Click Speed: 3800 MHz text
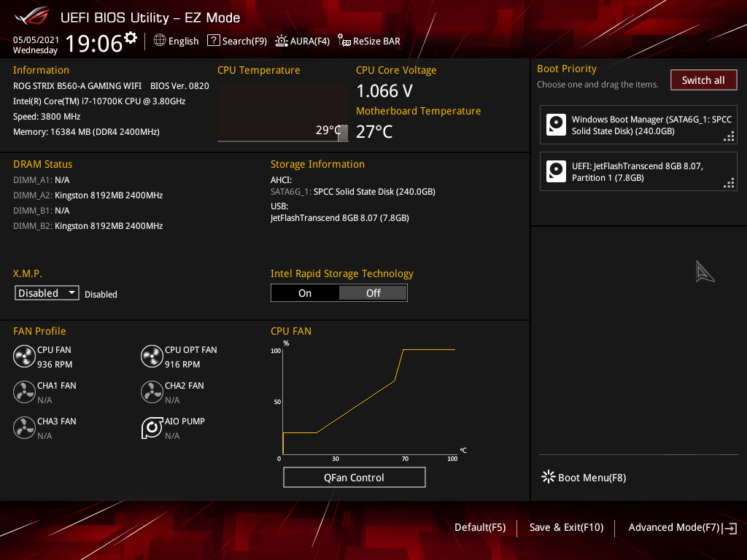The width and height of the screenshot is (747, 560). pyautogui.click(x=47, y=116)
